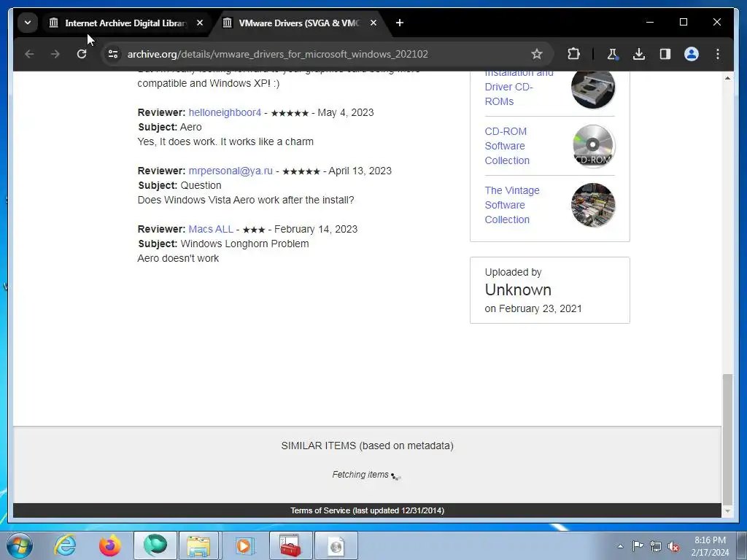Click the page scrollbar thumb

727,438
